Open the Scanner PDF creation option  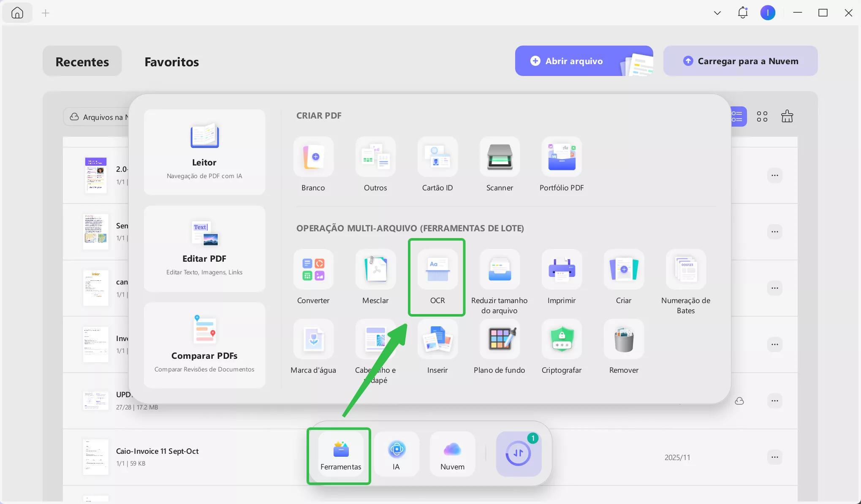(500, 157)
